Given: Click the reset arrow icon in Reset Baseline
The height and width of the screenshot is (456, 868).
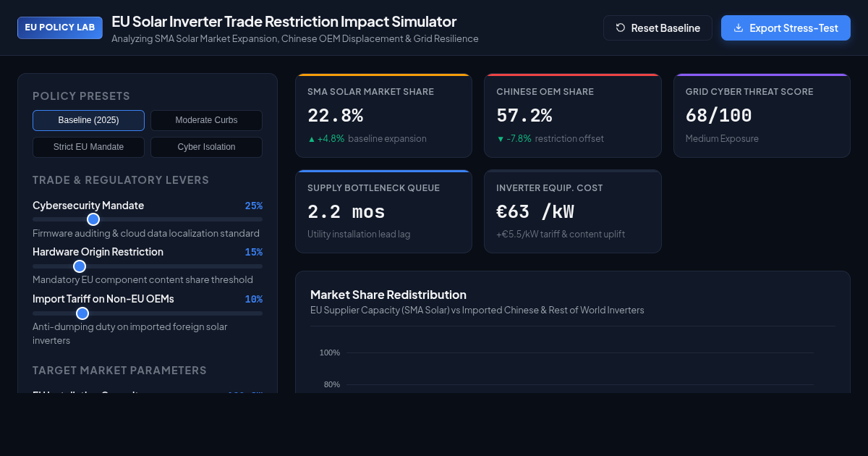Looking at the screenshot, I should pos(621,28).
